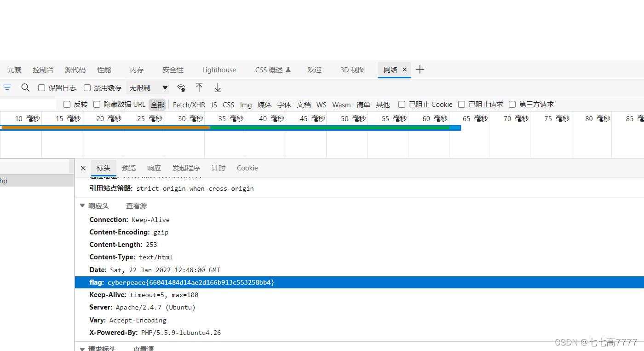Open the CSS 概述 panel tab
Screen dimensions: 644x351
pyautogui.click(x=273, y=70)
